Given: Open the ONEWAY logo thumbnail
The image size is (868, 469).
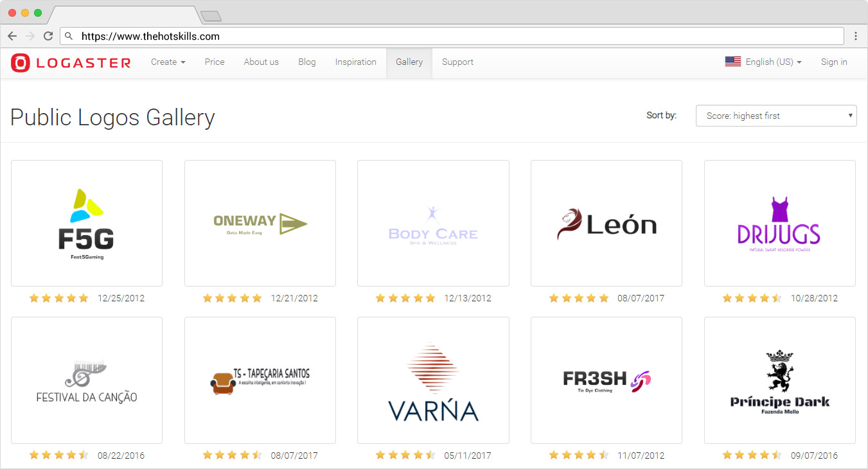Looking at the screenshot, I should coord(260,223).
